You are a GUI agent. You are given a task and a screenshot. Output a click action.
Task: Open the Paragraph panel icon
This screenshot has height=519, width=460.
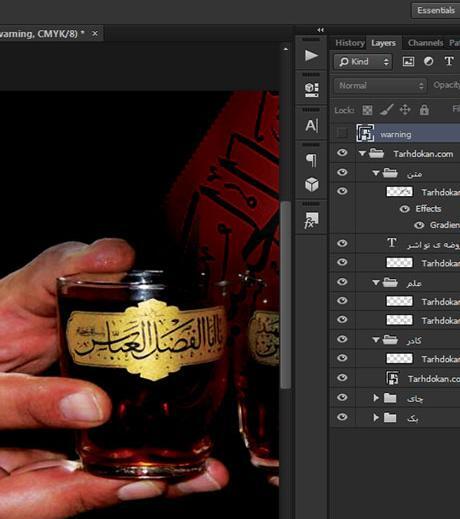[311, 160]
